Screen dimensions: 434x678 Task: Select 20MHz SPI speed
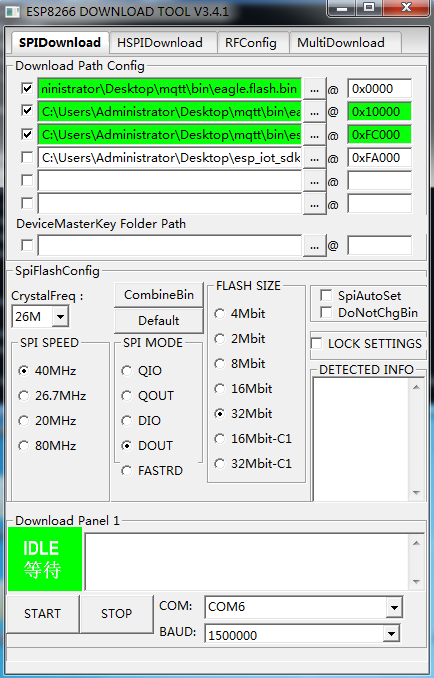coord(48,421)
